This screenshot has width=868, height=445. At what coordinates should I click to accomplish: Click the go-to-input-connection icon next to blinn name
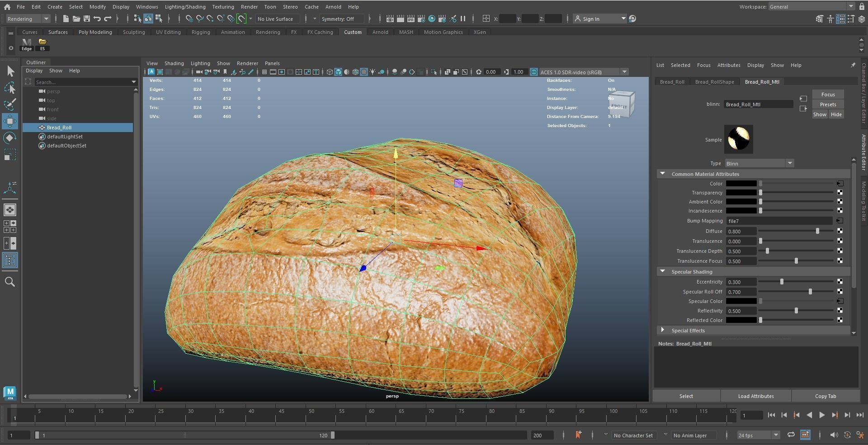[x=803, y=99]
